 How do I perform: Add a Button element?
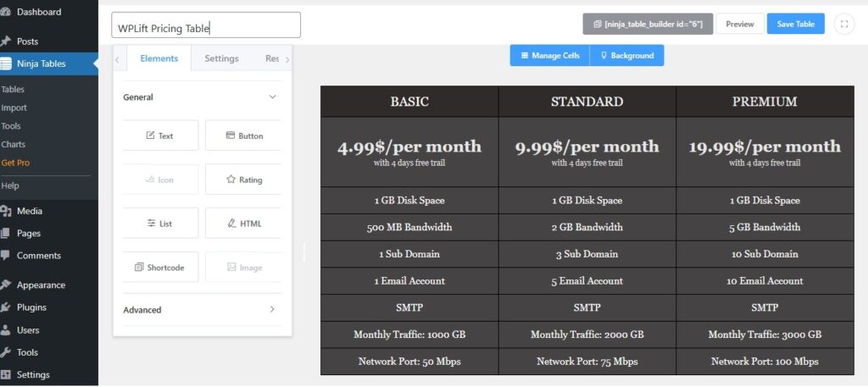pos(243,135)
